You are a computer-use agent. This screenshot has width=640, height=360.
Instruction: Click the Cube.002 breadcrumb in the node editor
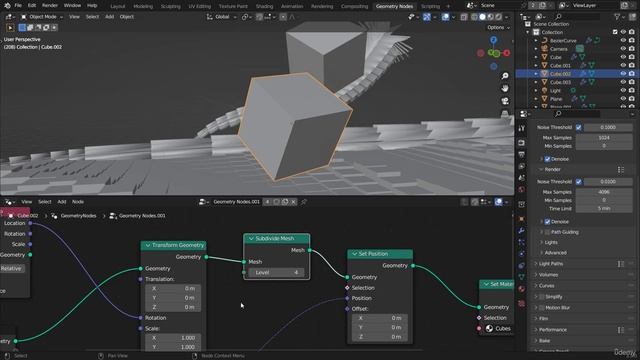click(x=27, y=216)
